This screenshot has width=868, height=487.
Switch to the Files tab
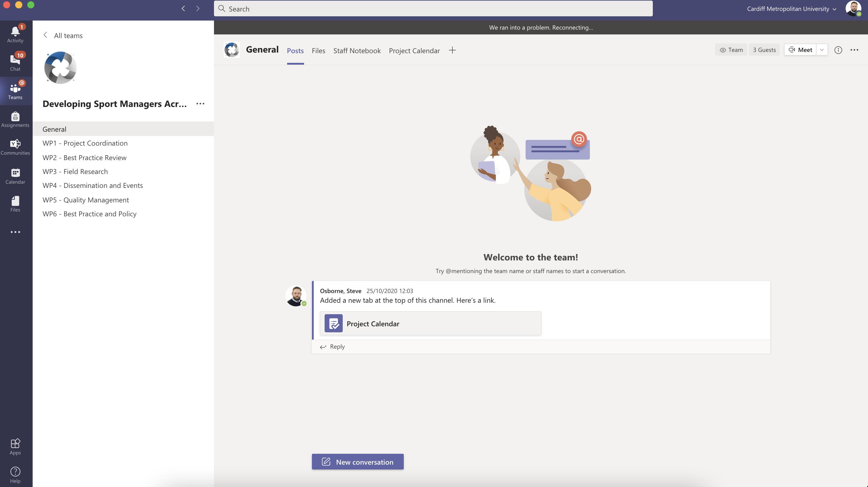click(319, 50)
